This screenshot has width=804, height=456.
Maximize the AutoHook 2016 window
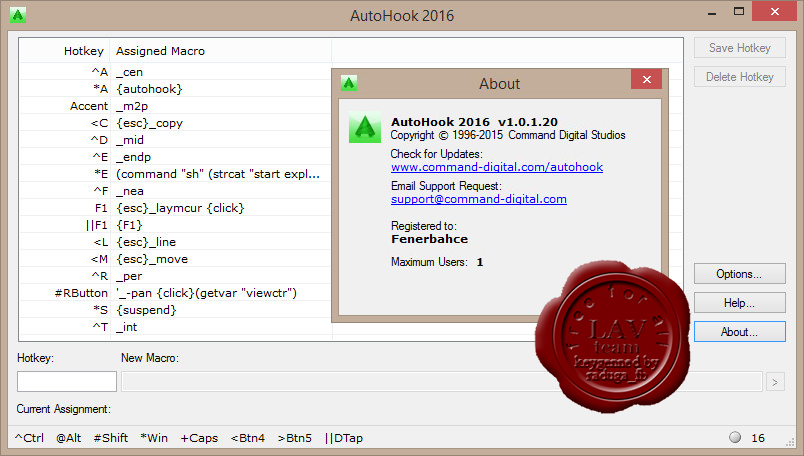pos(738,11)
